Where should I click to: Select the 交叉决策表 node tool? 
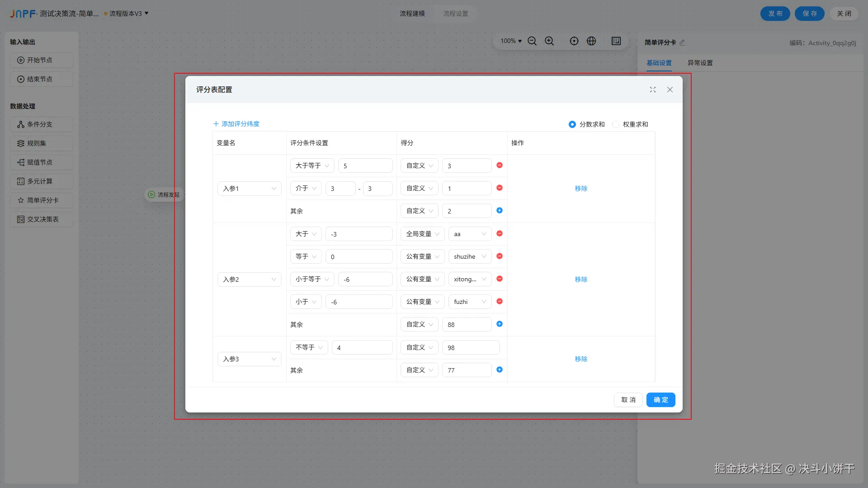point(41,219)
